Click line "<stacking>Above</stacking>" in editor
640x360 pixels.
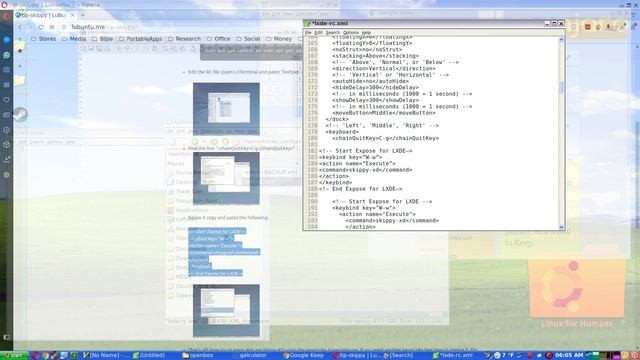(375, 56)
